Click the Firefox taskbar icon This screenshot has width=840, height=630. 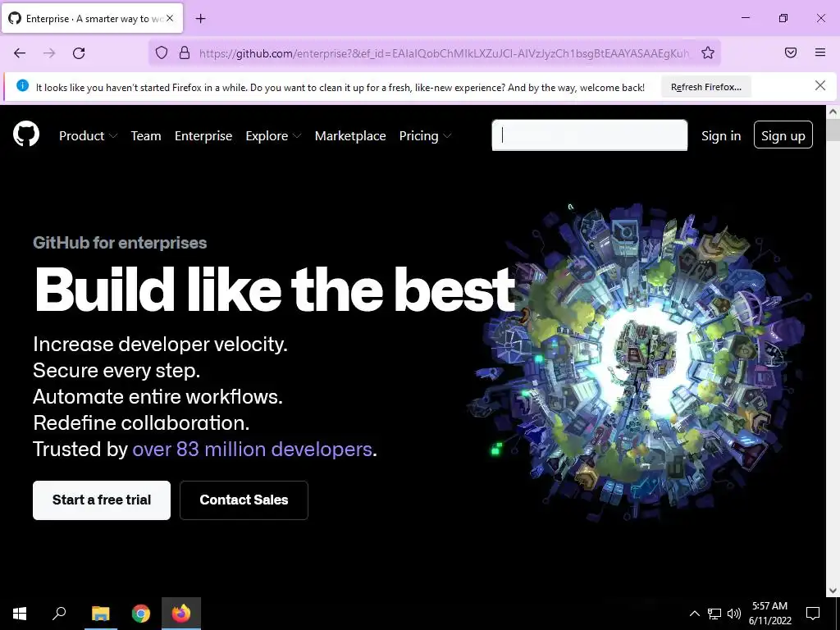181,614
